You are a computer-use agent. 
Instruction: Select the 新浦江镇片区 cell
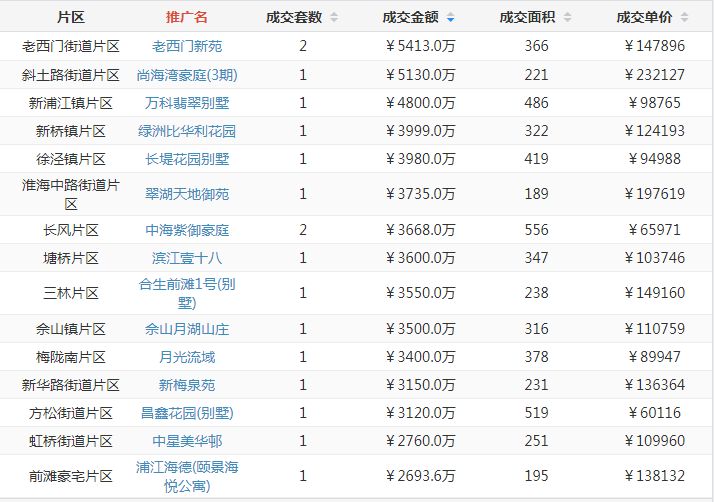click(x=71, y=103)
